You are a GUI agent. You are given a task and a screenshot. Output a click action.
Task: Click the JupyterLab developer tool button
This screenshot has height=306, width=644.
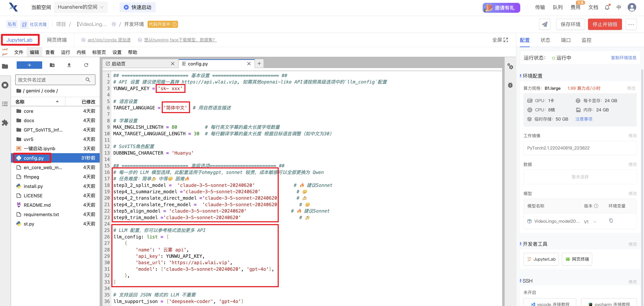point(541,259)
